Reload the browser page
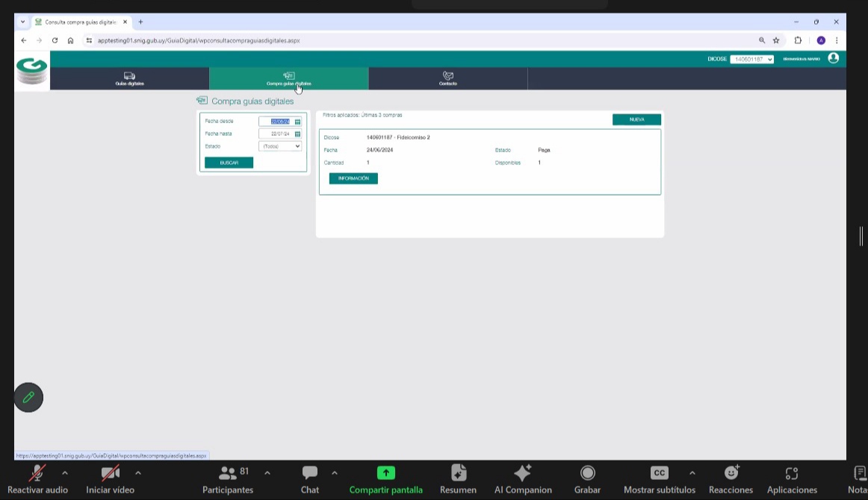 pyautogui.click(x=55, y=40)
